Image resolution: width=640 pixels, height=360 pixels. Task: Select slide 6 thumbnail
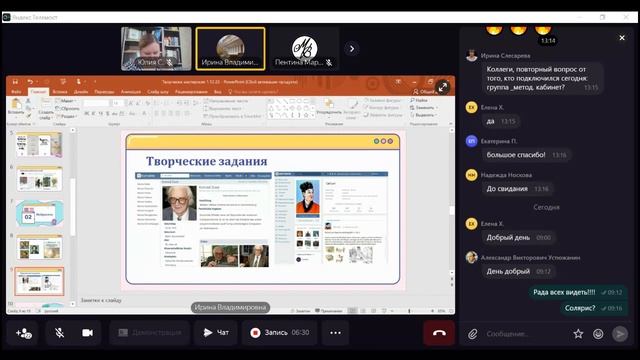39,179
